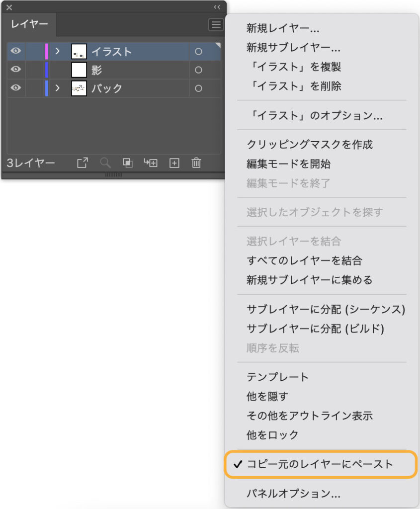Viewport: 420px width, 509px height.
Task: Click blue color bar of 影 layer
Action: pyautogui.click(x=46, y=70)
